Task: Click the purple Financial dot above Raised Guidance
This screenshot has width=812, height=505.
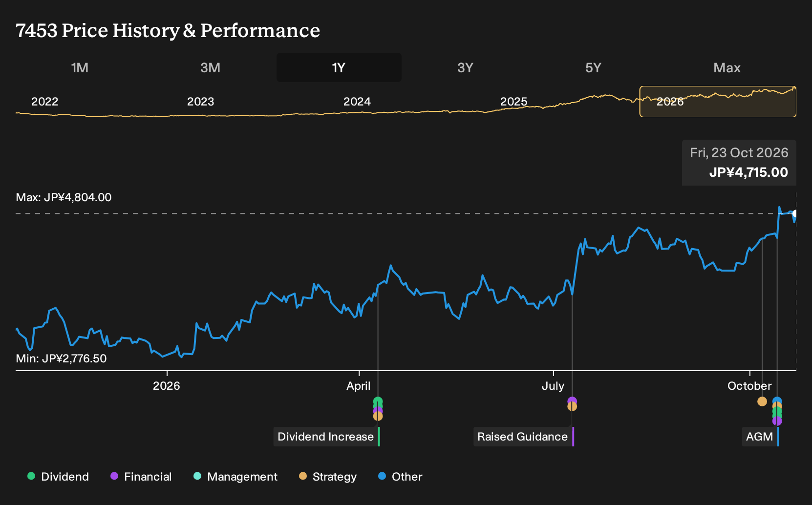Action: point(572,401)
